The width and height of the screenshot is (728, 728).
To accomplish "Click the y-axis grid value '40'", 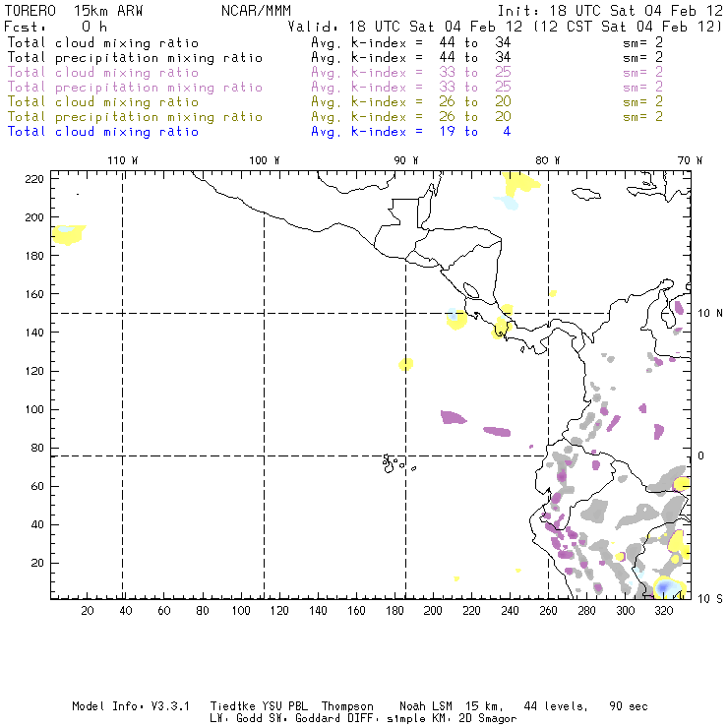I will (x=37, y=524).
